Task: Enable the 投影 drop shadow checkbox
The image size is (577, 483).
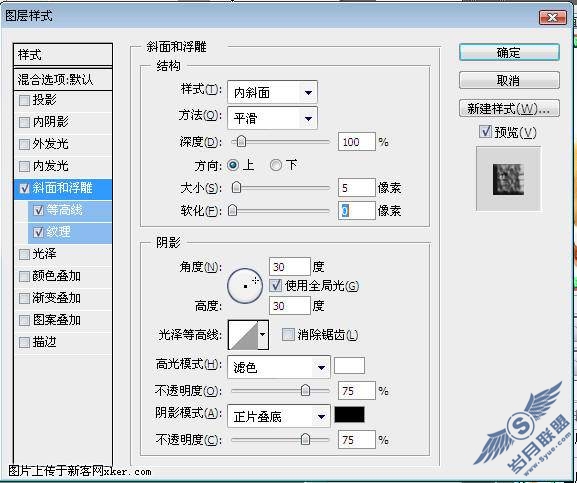Action: [24, 100]
